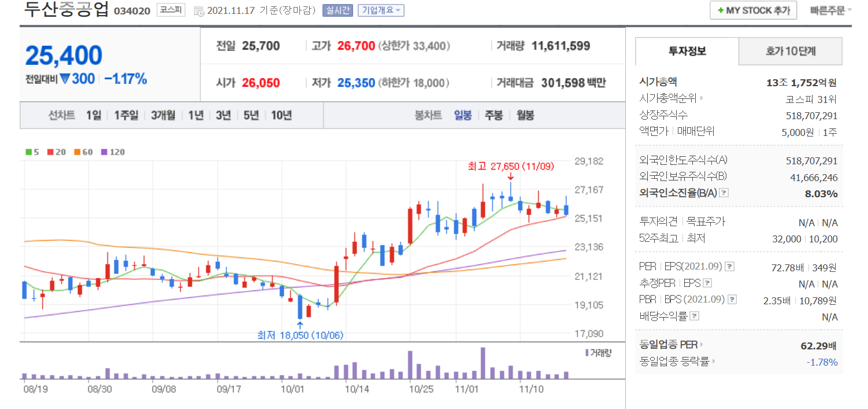Click the -1.17% change percentage
Viewport: 868px width, 409px height.
point(125,79)
